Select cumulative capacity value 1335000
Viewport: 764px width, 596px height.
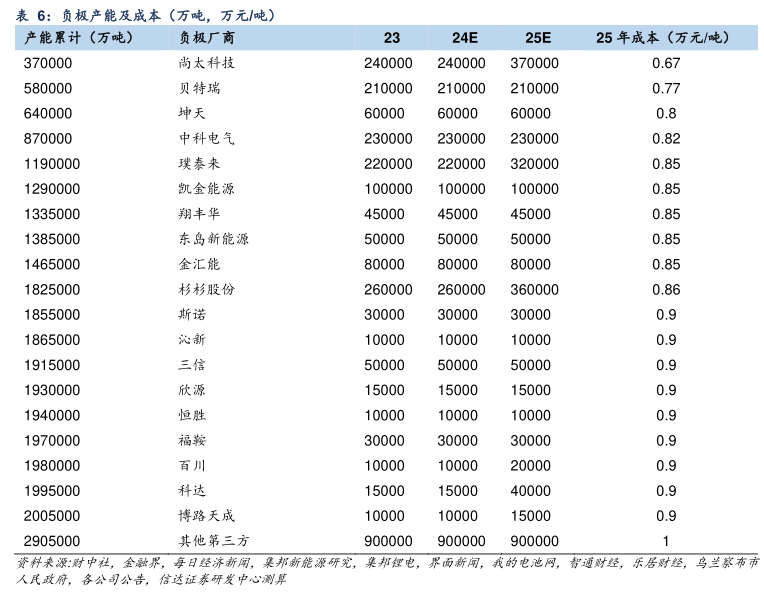52,214
